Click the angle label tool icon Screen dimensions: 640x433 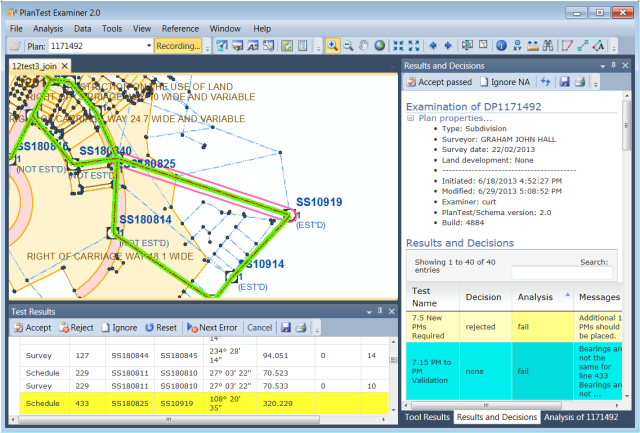[598, 46]
